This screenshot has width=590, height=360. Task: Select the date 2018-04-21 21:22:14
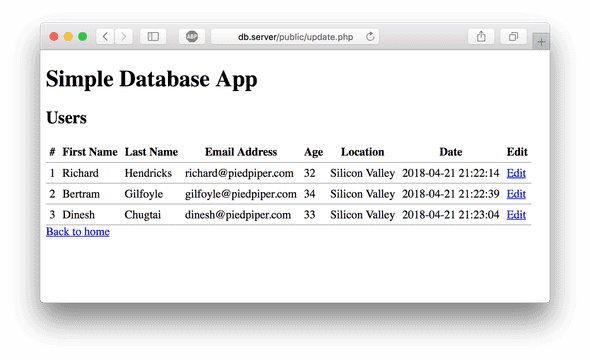click(450, 173)
